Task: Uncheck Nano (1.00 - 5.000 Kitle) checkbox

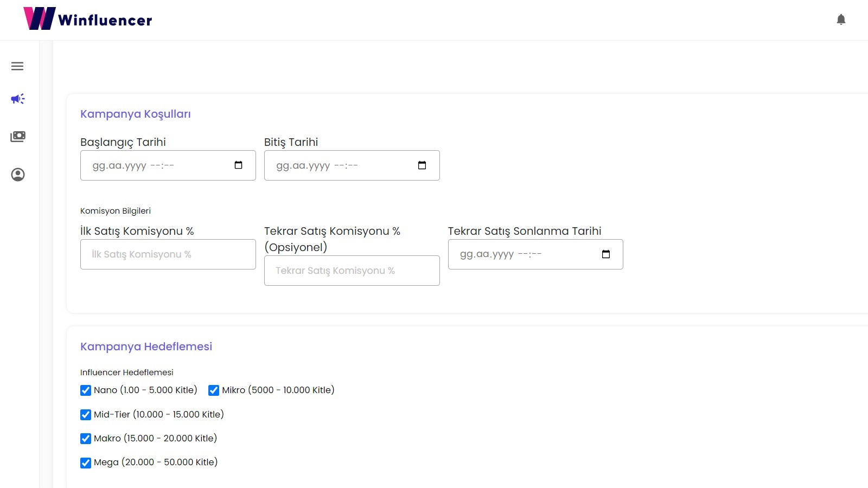Action: tap(86, 390)
